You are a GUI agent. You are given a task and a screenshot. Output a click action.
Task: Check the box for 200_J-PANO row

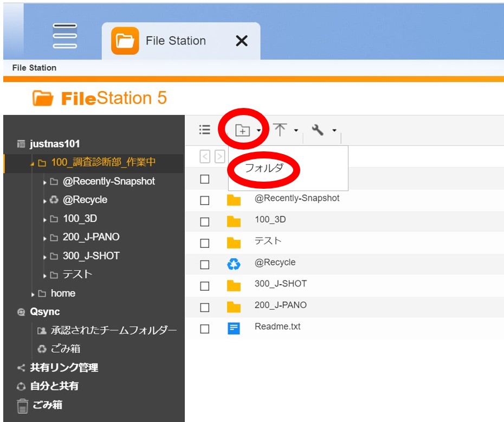(205, 308)
